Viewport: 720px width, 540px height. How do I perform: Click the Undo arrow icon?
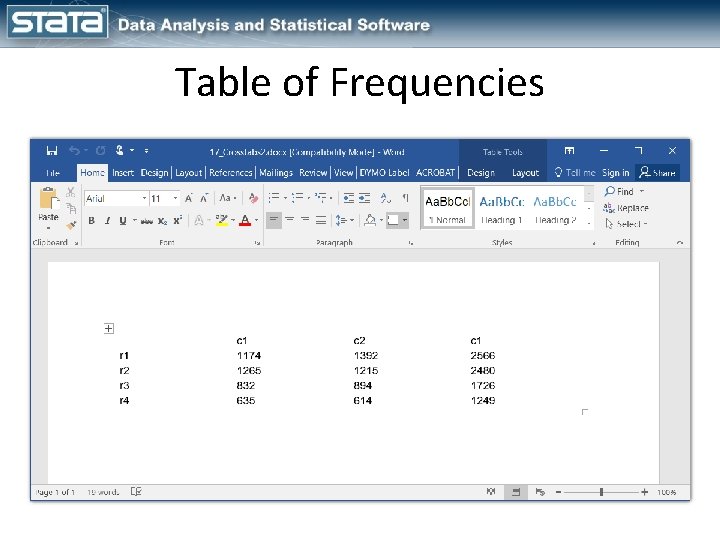click(74, 151)
